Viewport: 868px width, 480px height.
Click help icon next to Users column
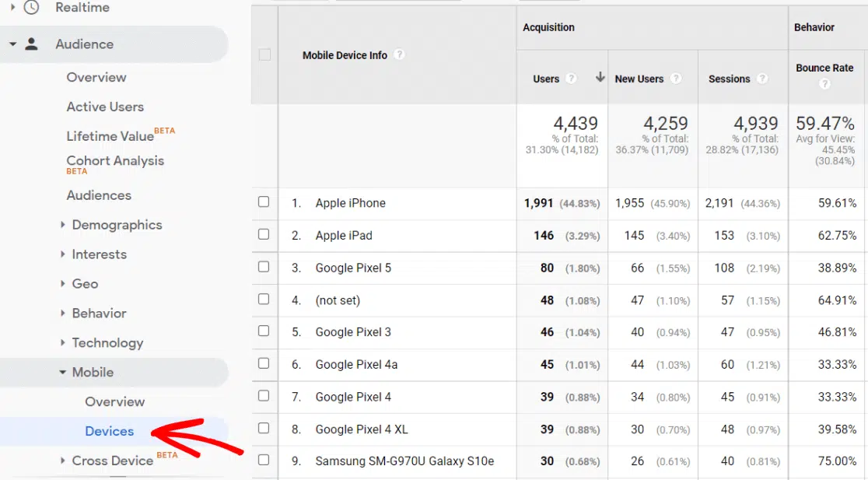(x=572, y=79)
